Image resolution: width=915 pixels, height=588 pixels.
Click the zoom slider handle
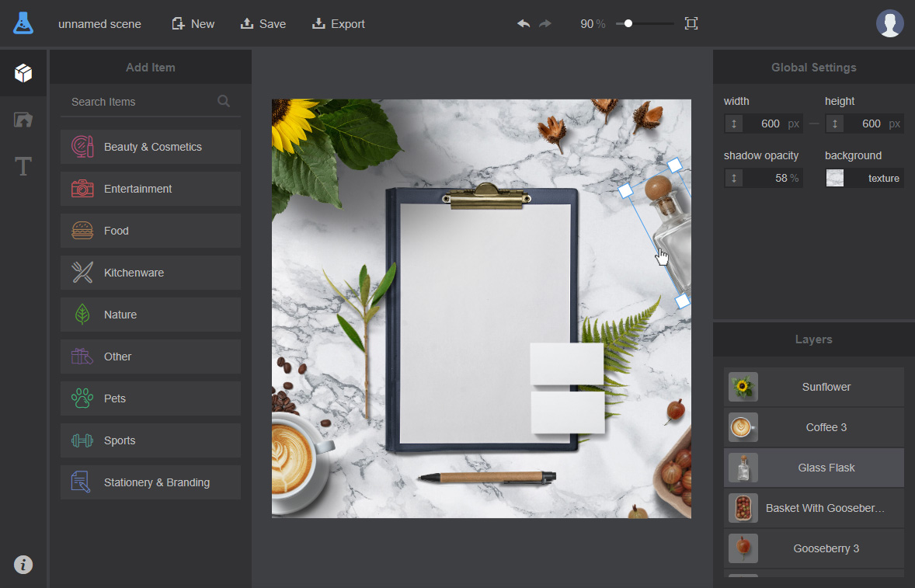click(628, 24)
